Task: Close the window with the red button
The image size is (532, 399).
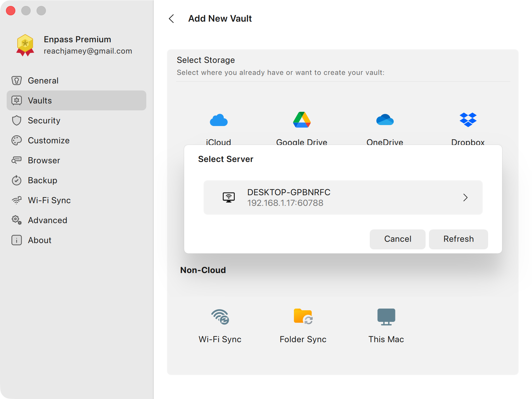Action: coord(11,11)
